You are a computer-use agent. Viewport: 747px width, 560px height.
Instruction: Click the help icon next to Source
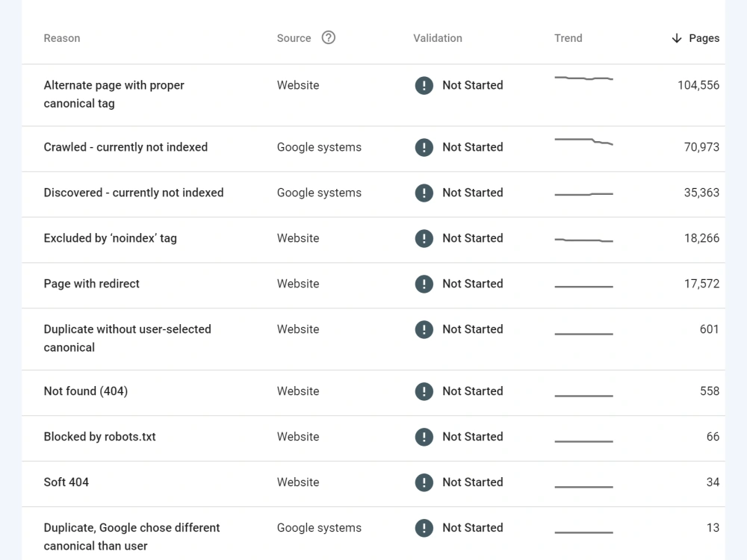(327, 37)
